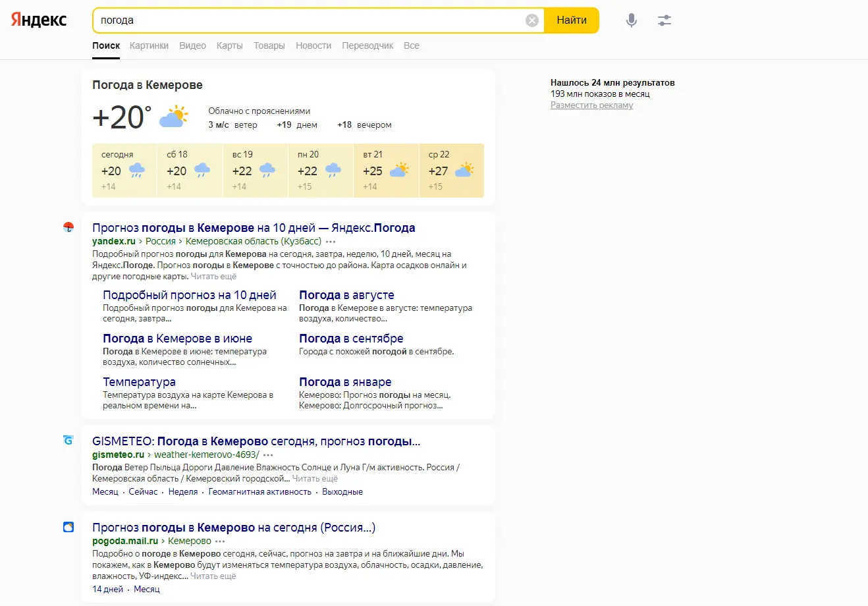Open the Разместить рекламу link

[x=592, y=105]
